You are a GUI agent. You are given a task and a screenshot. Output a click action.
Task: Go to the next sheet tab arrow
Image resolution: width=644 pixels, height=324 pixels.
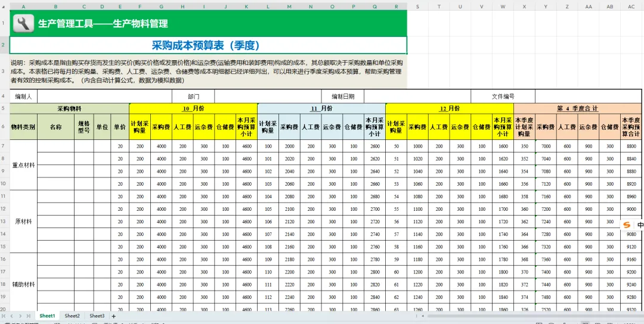point(20,316)
